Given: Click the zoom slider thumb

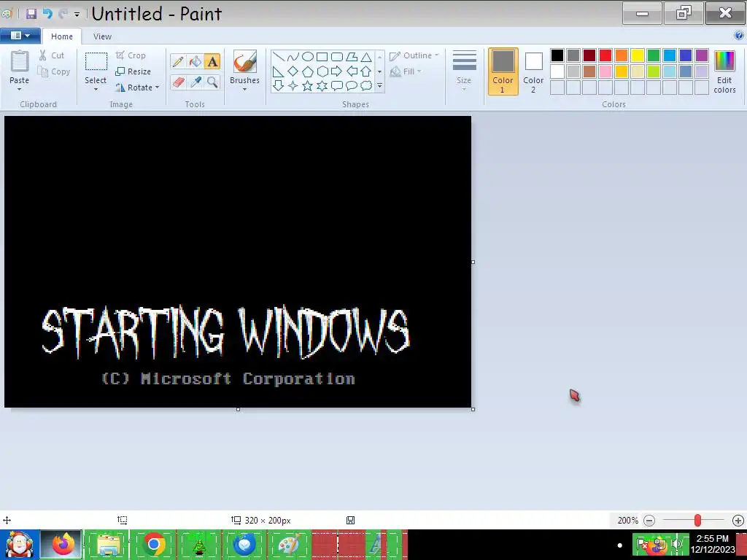Looking at the screenshot, I should click(x=697, y=521).
